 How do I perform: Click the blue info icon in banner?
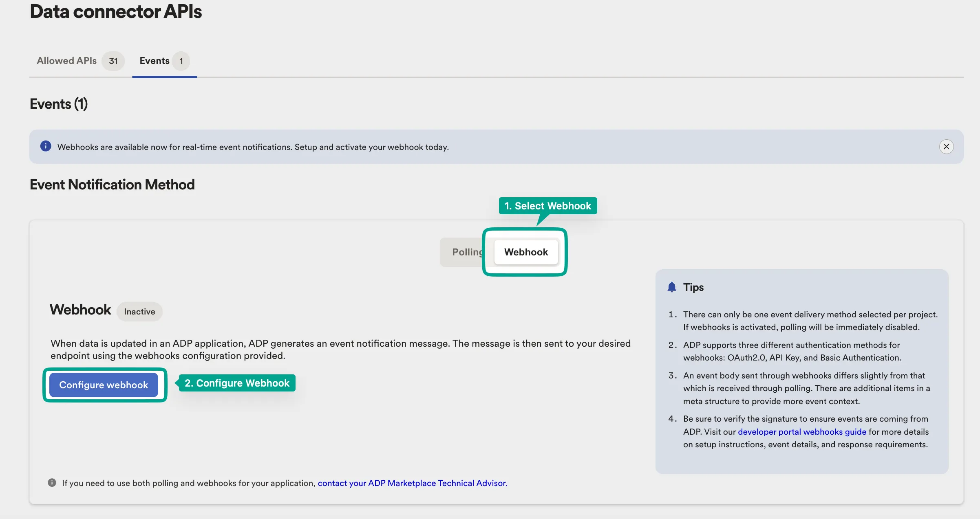click(x=46, y=146)
